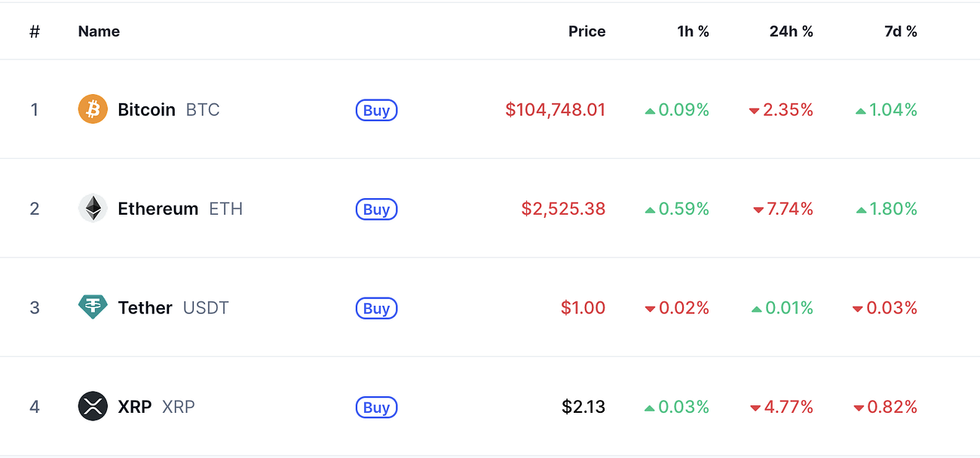Click the Bitcoin orange logo icon
Screen dimensions: 980x458
pos(93,110)
